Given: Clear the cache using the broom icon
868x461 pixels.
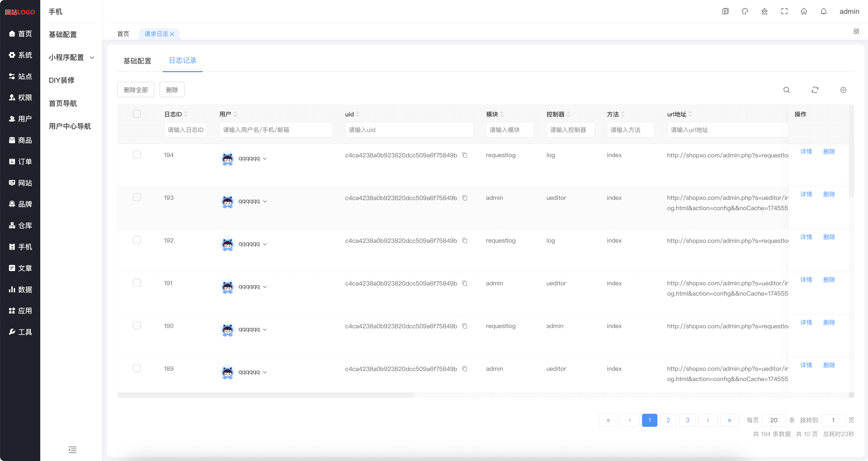Looking at the screenshot, I should coord(764,11).
